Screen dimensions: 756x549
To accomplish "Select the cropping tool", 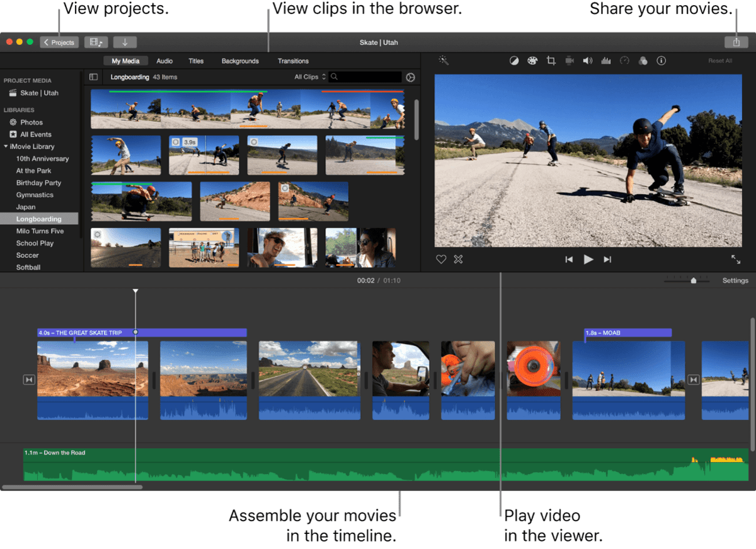I will pyautogui.click(x=551, y=61).
